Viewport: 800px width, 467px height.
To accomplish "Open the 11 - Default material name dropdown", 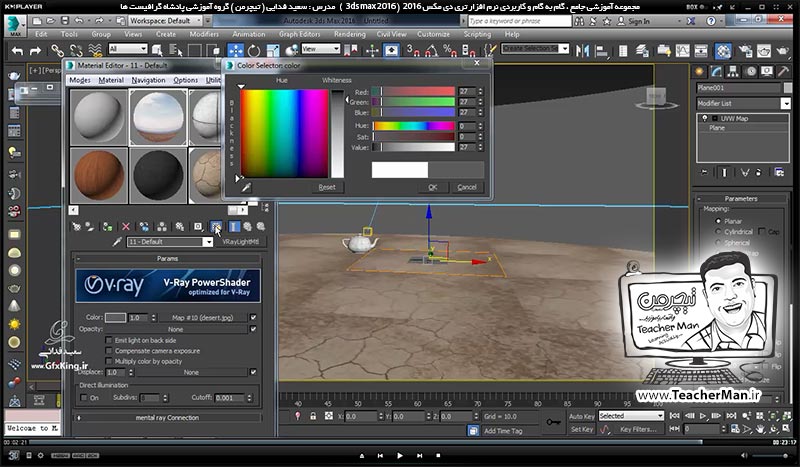I will 170,242.
